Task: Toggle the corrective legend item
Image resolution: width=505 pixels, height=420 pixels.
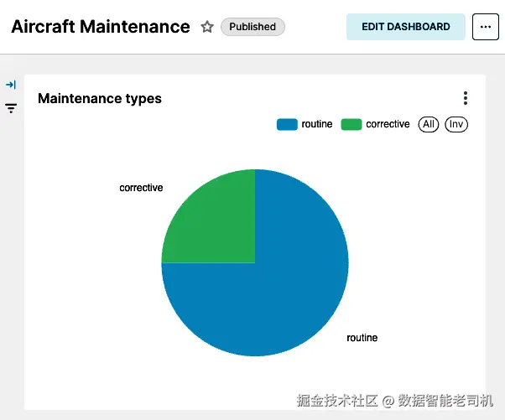Action: pyautogui.click(x=375, y=124)
